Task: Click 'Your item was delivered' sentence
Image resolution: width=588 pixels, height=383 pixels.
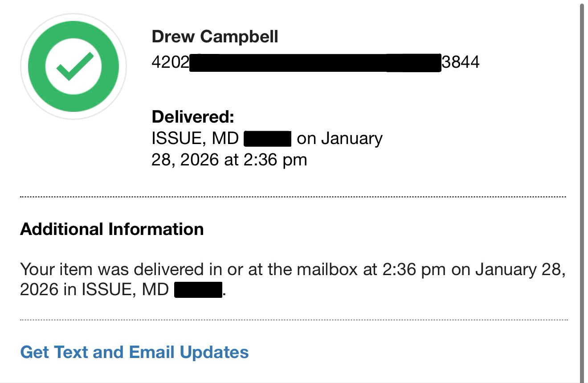Action: pos(111,270)
